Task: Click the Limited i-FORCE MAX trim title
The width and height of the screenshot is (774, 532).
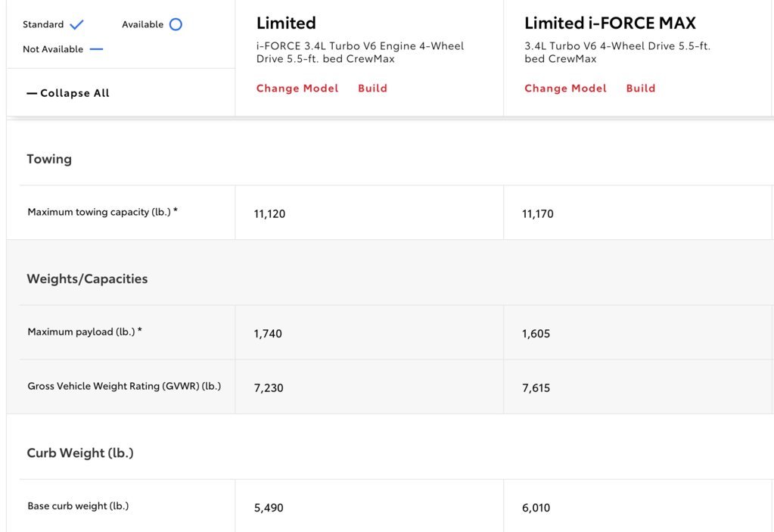Action: 610,23
